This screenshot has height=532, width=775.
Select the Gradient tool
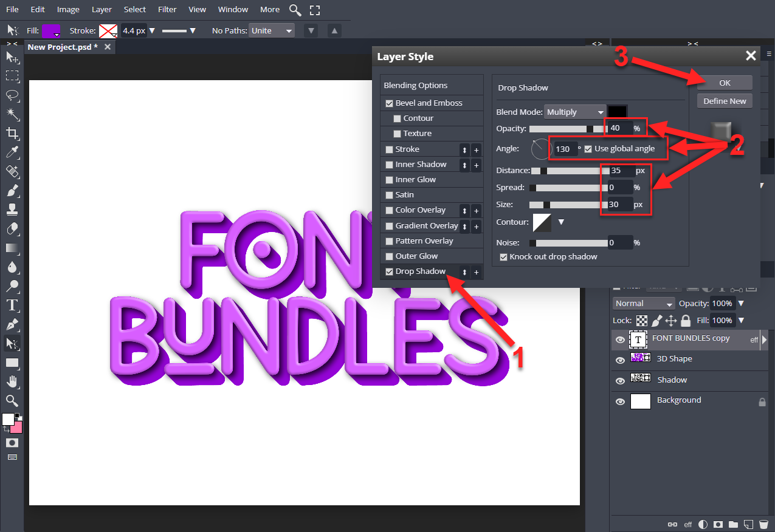pyautogui.click(x=12, y=248)
